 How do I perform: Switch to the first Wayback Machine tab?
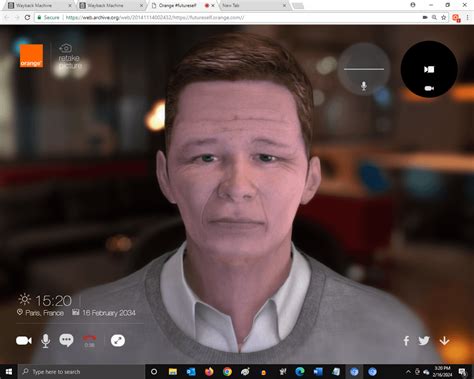point(40,5)
